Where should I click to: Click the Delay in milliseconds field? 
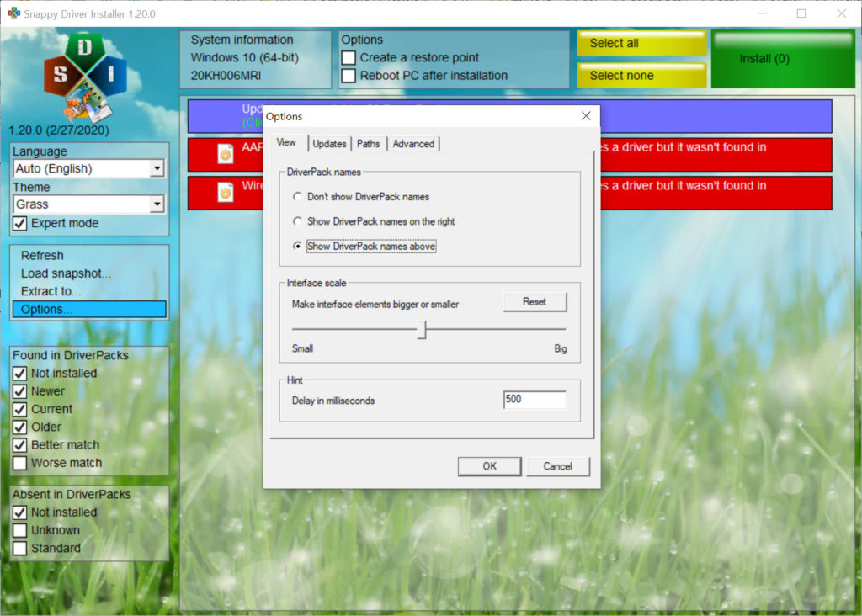535,400
